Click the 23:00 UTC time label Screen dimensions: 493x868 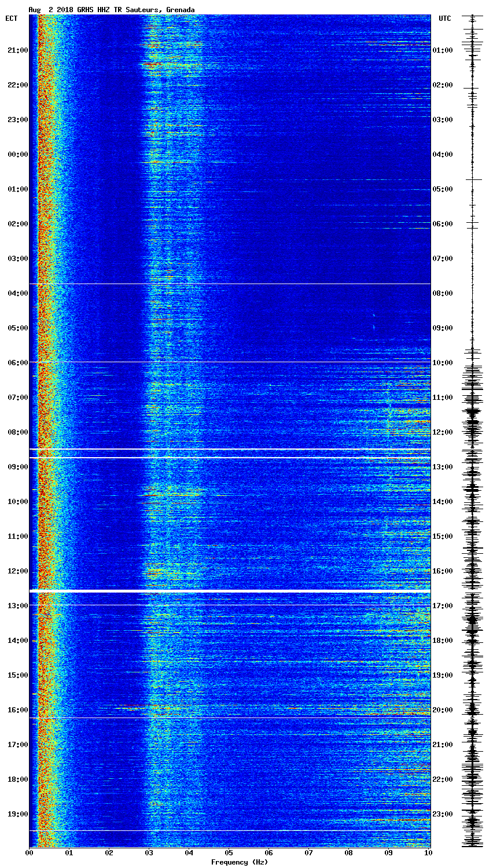pyautogui.click(x=443, y=814)
